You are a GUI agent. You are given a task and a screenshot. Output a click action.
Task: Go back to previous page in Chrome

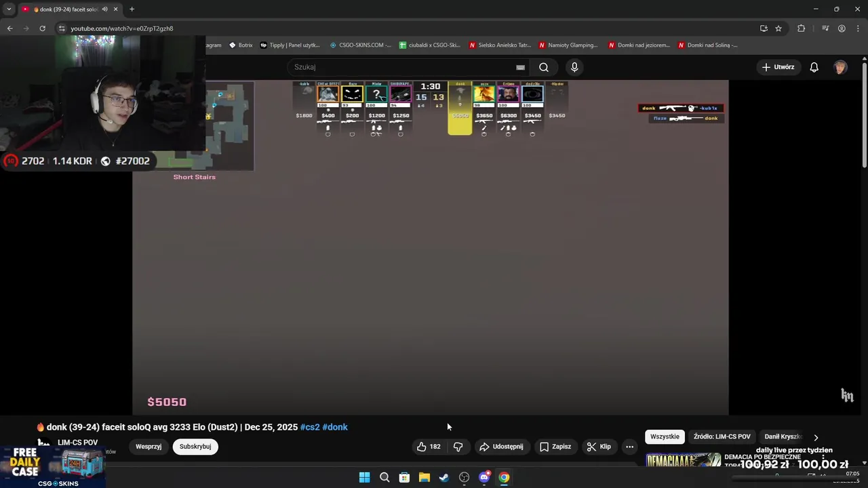pos(9,28)
